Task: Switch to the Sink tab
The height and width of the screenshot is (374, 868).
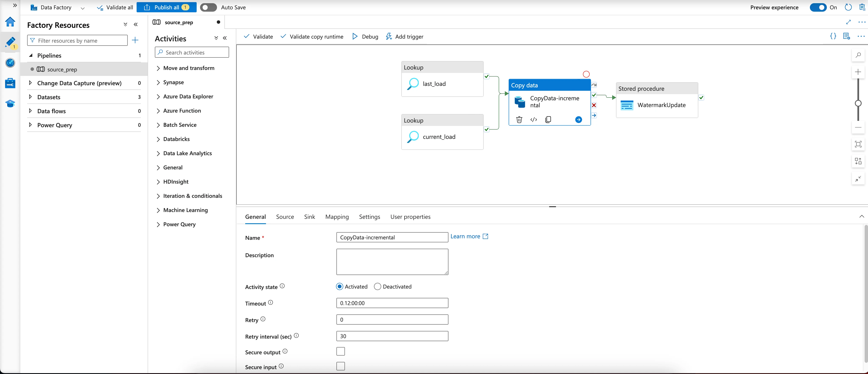Action: [309, 217]
